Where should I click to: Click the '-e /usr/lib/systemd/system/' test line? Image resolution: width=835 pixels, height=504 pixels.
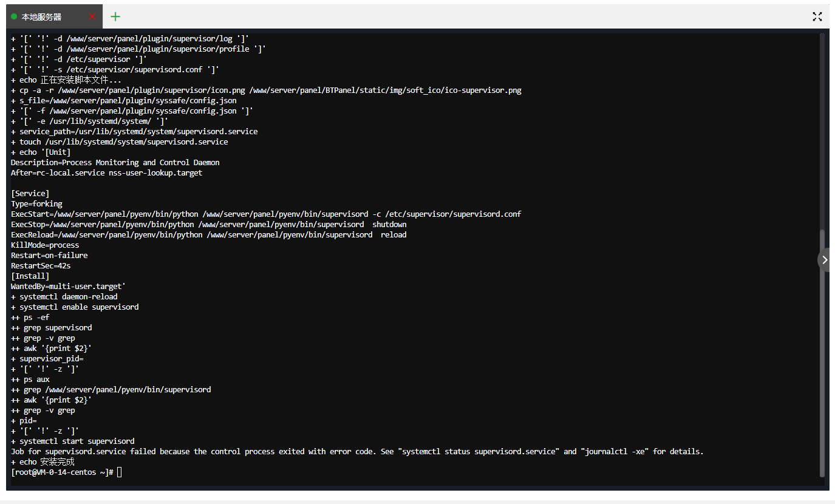point(90,121)
